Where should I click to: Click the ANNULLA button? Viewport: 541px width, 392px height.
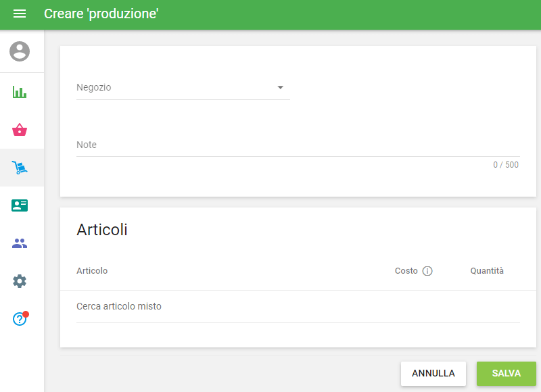click(x=433, y=373)
